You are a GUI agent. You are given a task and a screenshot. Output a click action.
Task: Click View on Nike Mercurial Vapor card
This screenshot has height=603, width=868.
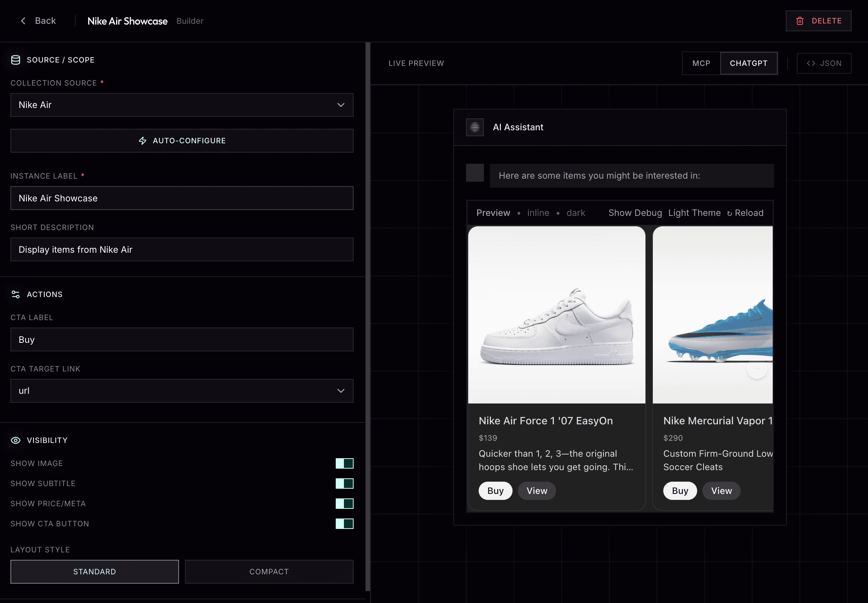721,491
